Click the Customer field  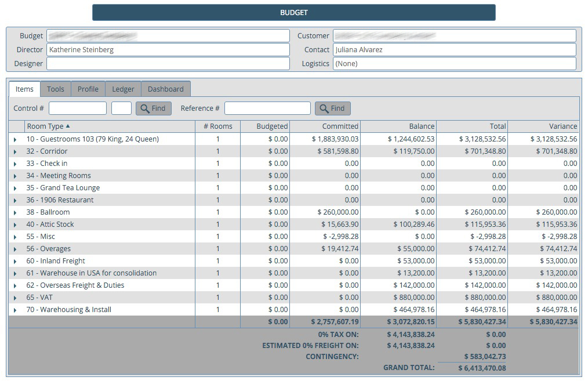pos(455,35)
